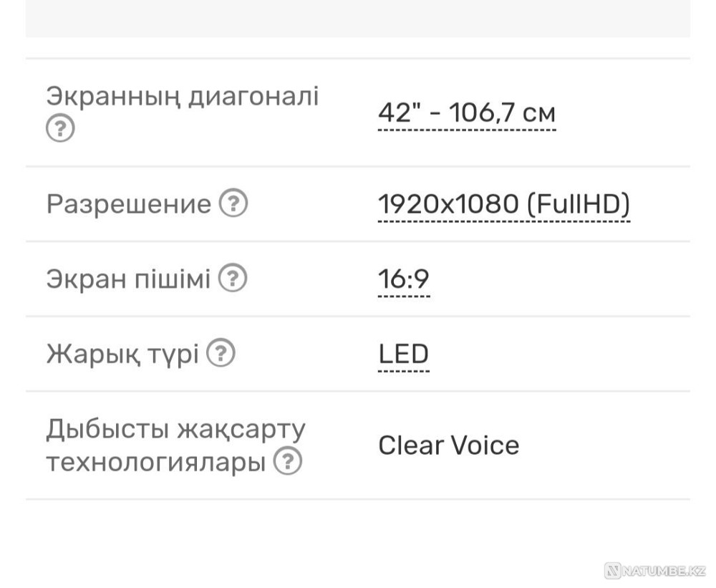The width and height of the screenshot is (716, 588).
Task: Open help icon next to "Жарық түрі"
Action: pos(221,353)
